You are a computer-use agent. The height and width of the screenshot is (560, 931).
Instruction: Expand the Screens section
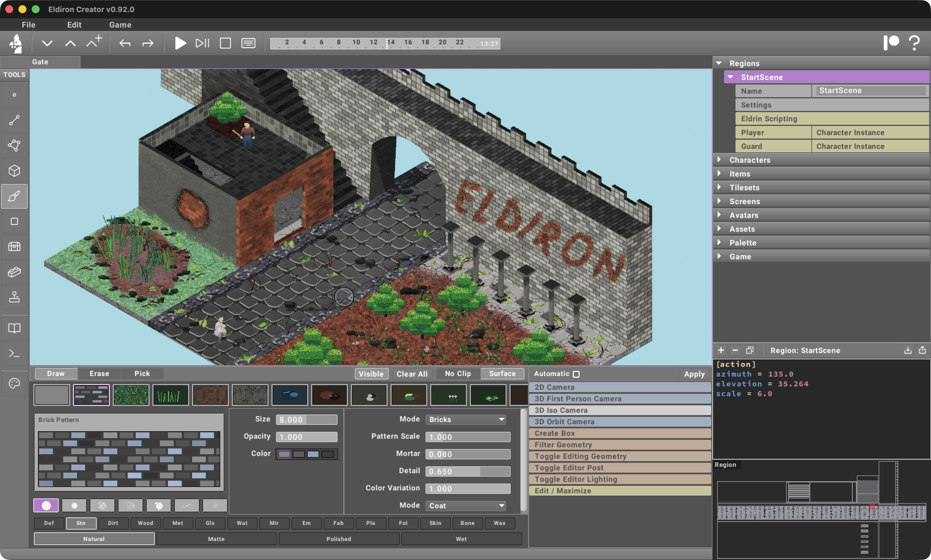point(719,201)
